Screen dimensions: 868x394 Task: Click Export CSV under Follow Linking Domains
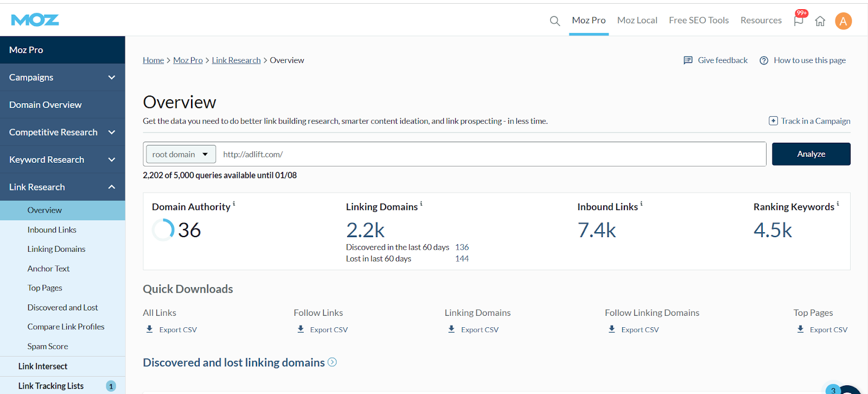click(x=640, y=330)
